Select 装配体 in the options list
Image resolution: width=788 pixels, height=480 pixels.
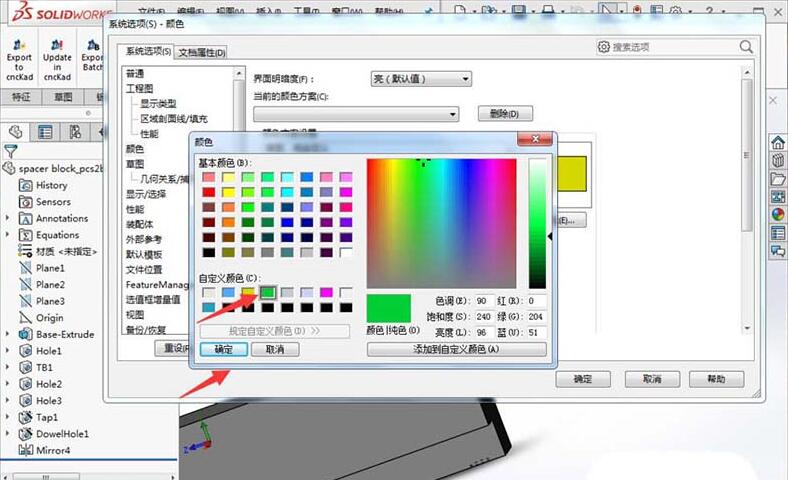[140, 224]
